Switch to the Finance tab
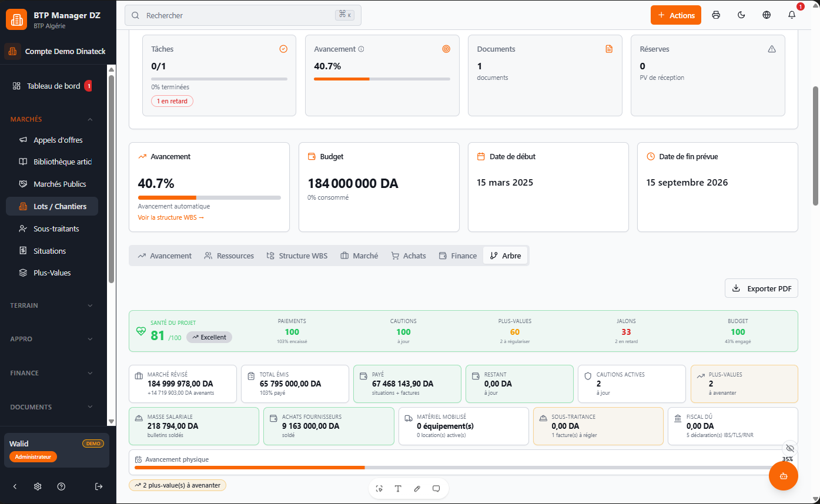Viewport: 820px width, 504px height. (458, 256)
